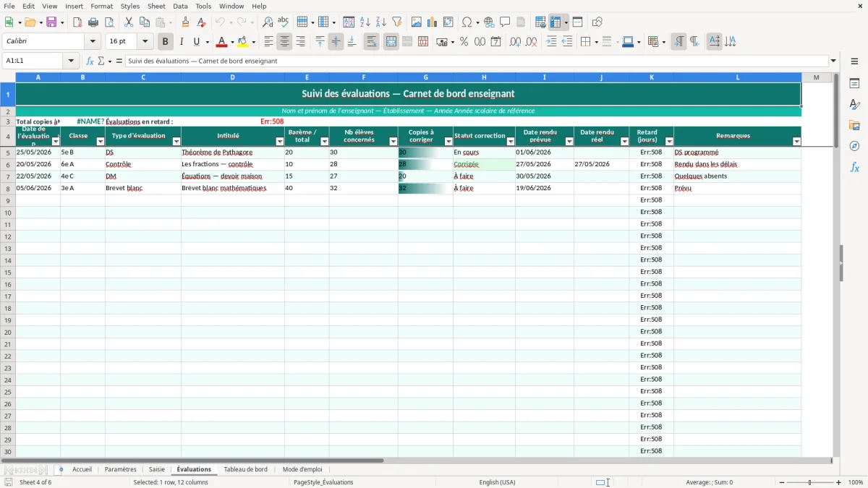
Task: Format the cell as percent
Action: click(x=464, y=42)
